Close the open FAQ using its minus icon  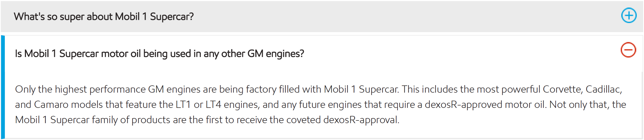(x=628, y=50)
